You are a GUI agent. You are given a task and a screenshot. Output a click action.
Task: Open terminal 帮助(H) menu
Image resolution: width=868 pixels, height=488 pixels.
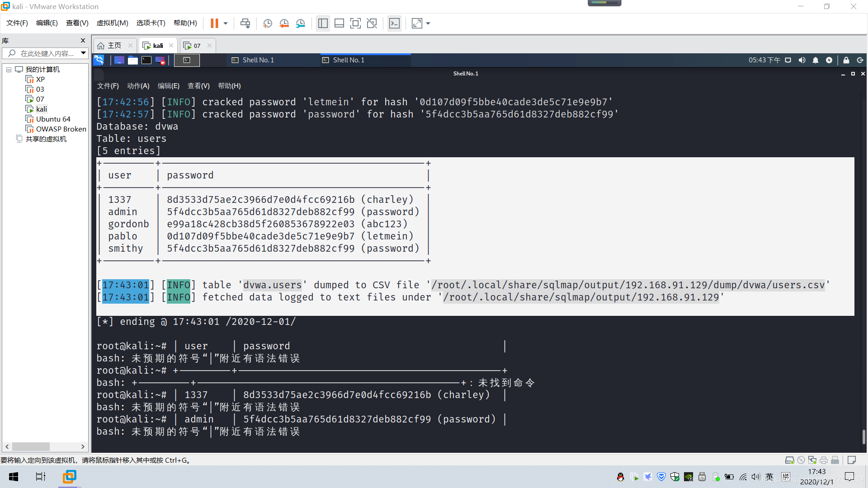[x=229, y=86]
